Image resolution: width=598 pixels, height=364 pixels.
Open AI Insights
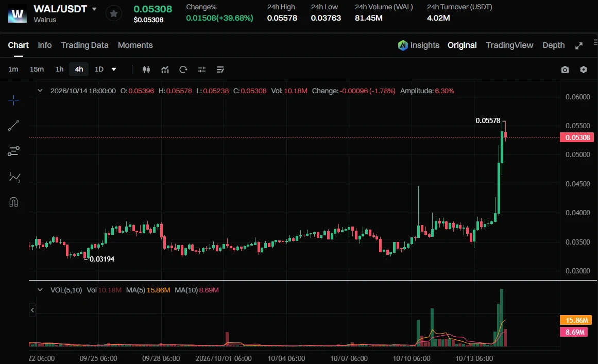(418, 45)
